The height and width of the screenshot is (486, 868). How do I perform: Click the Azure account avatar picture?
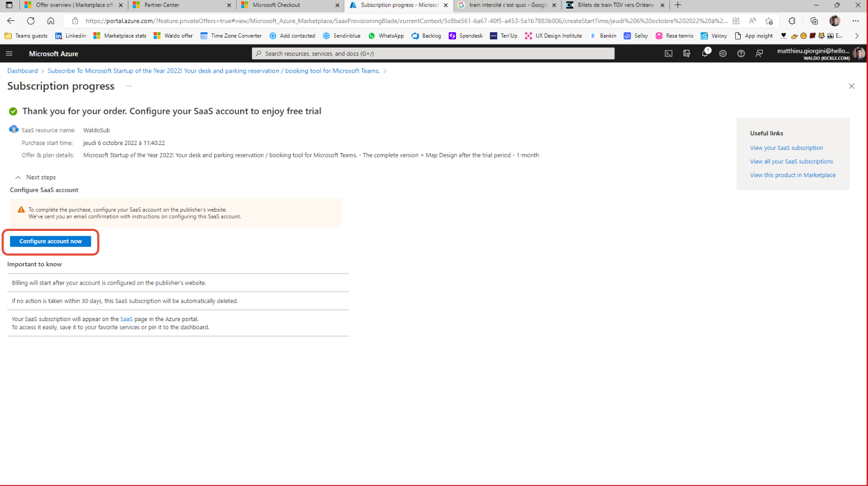(x=858, y=54)
